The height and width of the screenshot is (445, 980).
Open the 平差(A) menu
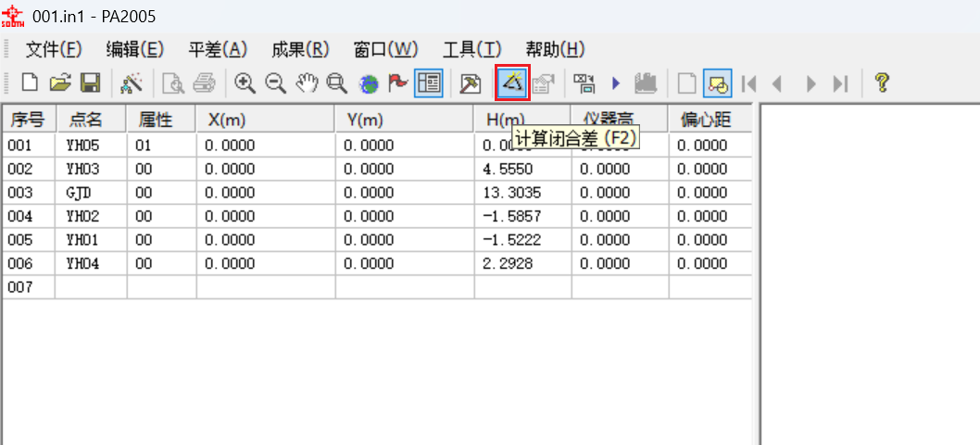[218, 49]
